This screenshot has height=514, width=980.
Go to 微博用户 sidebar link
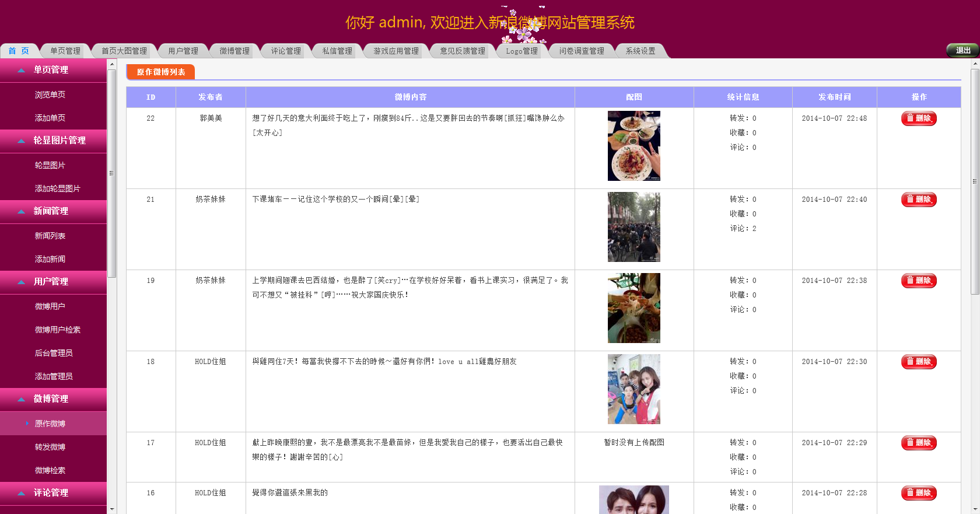[x=50, y=306]
